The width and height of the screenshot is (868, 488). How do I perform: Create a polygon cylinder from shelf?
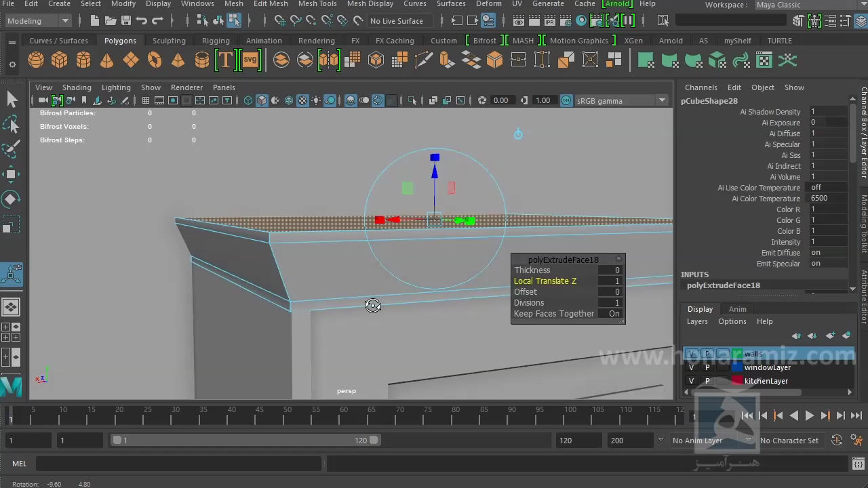click(x=83, y=60)
